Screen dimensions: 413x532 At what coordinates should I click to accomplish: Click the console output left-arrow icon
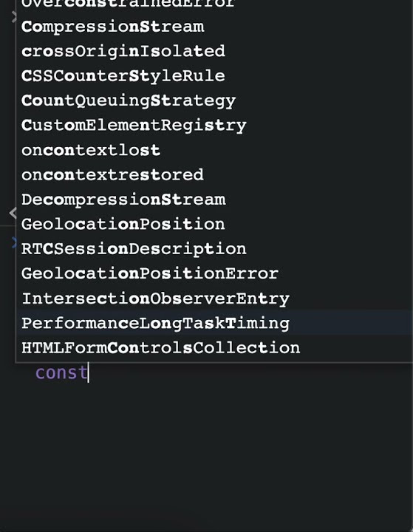click(x=13, y=213)
